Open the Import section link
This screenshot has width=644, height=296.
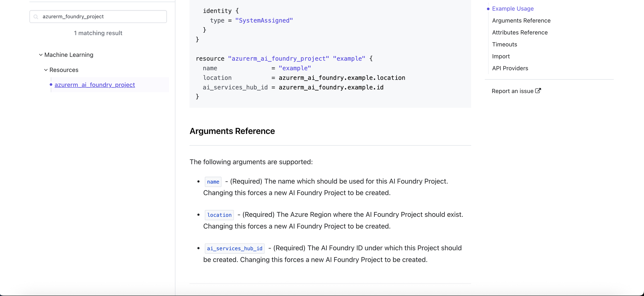coord(501,56)
